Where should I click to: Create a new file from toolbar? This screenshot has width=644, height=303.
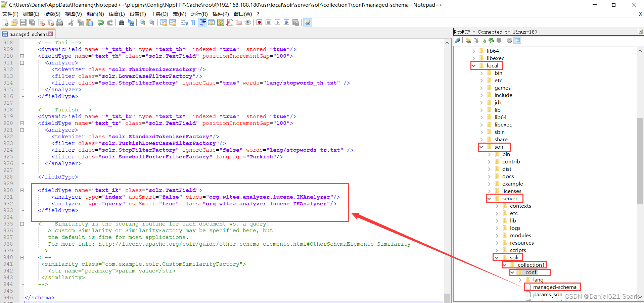click(5, 22)
